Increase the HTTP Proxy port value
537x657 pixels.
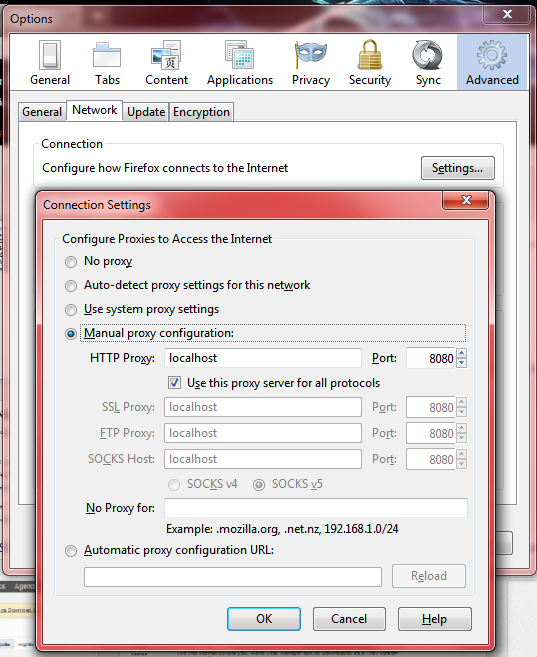click(461, 353)
